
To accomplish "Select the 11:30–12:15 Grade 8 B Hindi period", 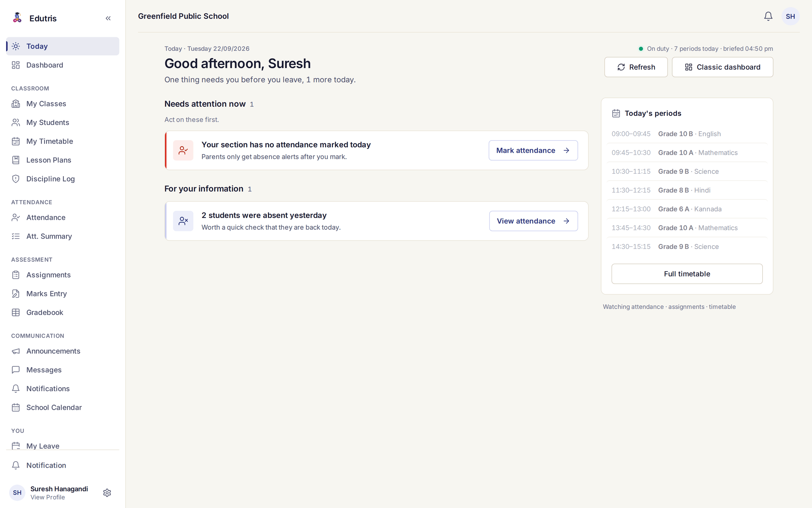I will (x=687, y=190).
